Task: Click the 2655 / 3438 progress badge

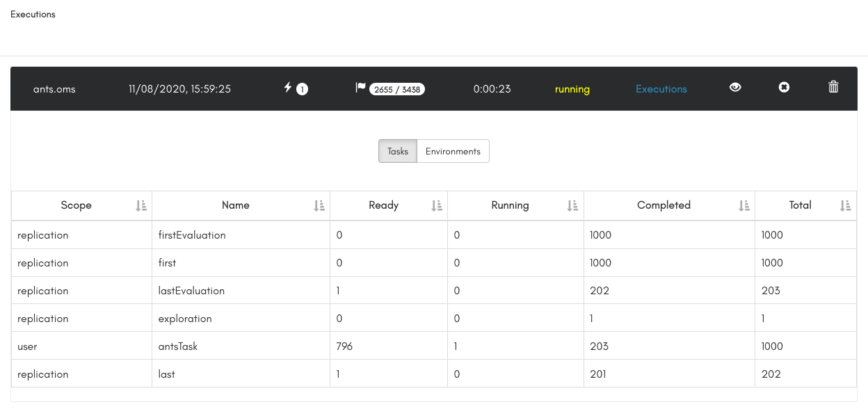Action: click(x=397, y=90)
